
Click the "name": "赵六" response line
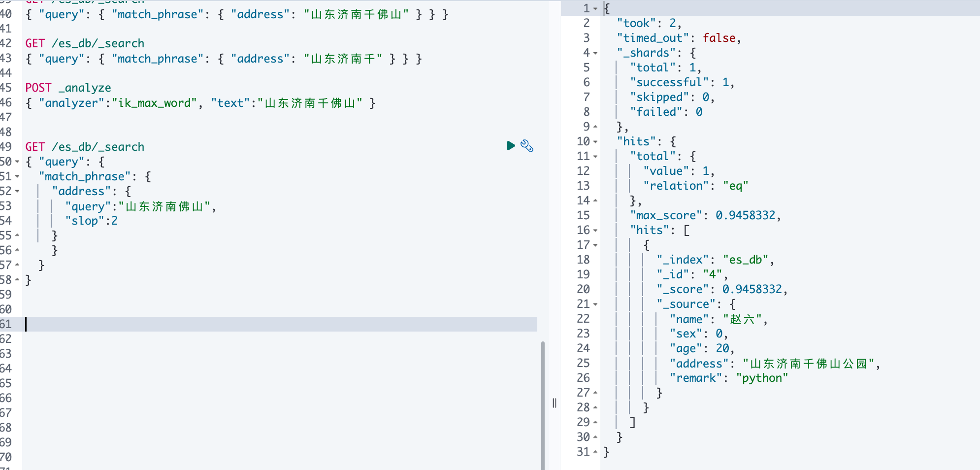tap(719, 319)
